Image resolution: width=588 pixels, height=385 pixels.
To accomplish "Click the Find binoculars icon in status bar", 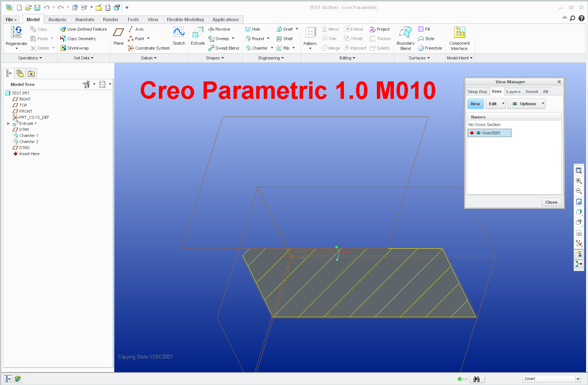I will click(x=477, y=379).
